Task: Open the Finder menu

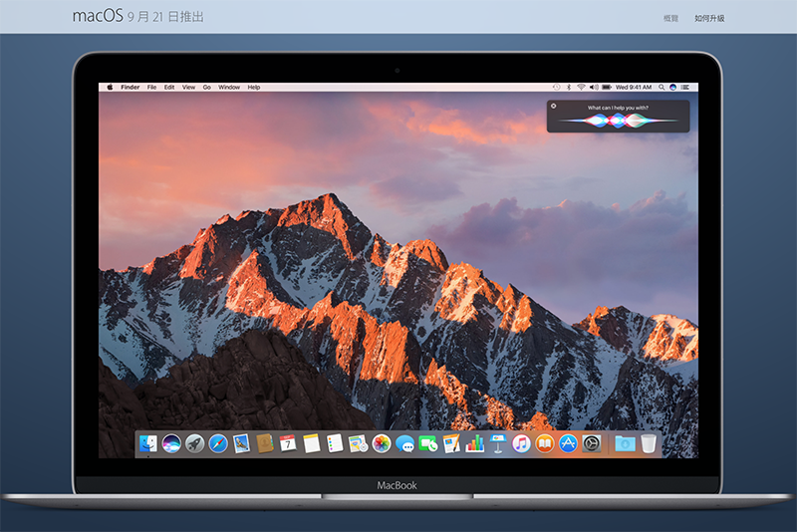Action: pyautogui.click(x=131, y=87)
